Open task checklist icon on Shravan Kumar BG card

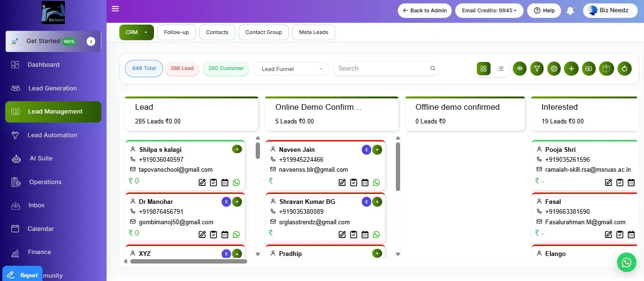tap(354, 235)
